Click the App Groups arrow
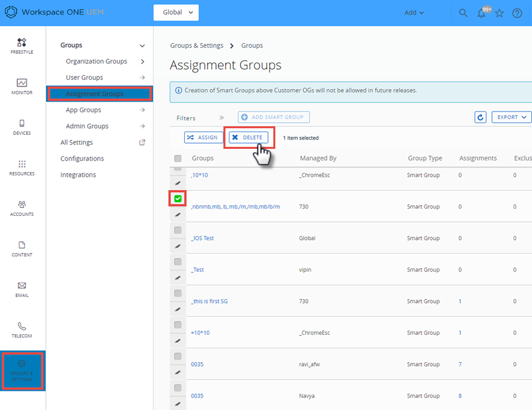The height and width of the screenshot is (410, 532). click(142, 110)
